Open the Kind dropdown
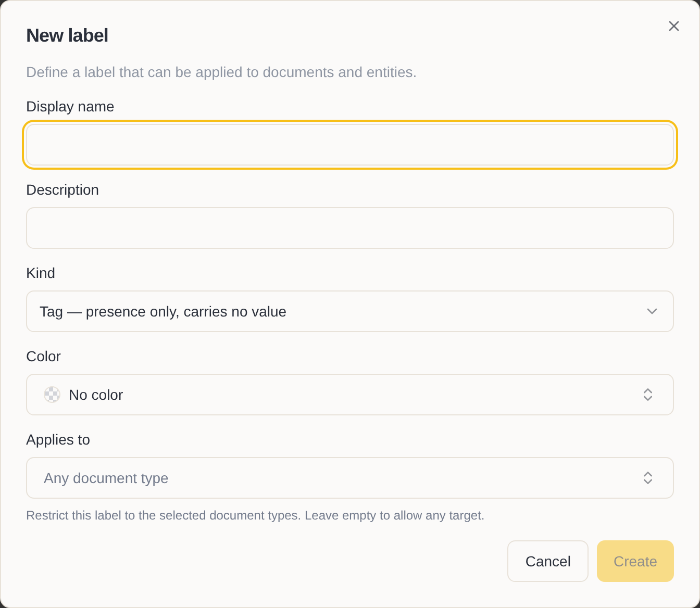Viewport: 700px width, 608px height. (350, 311)
